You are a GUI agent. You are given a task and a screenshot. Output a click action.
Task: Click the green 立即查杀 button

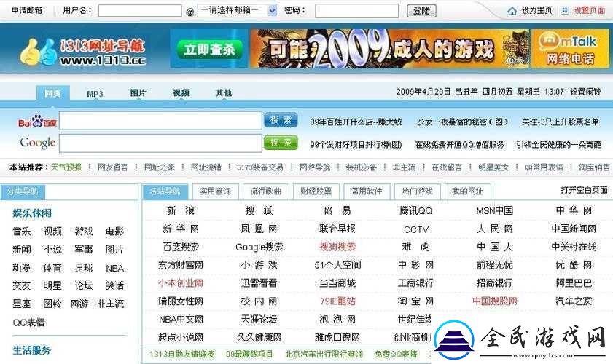tap(209, 50)
